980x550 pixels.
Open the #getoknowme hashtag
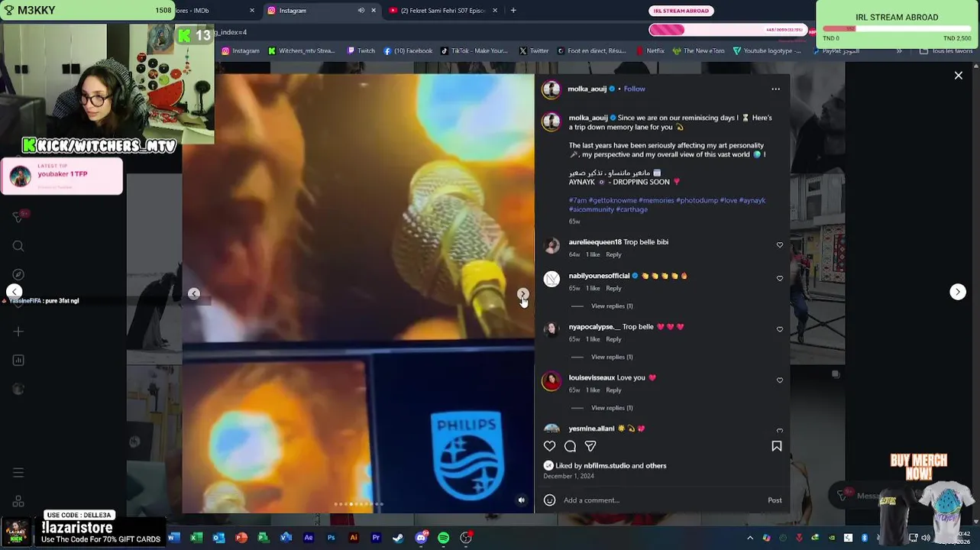tap(613, 201)
